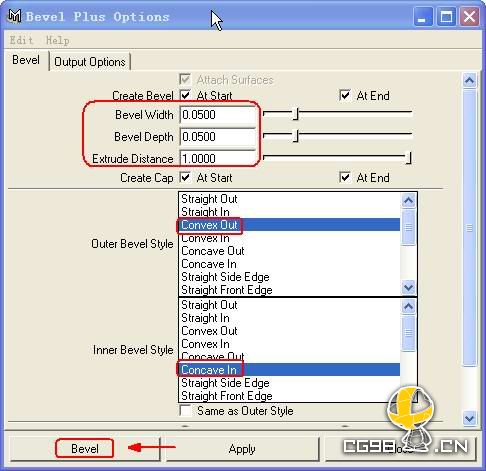
Task: Toggle Create Bevel At End checkbox
Action: (345, 95)
